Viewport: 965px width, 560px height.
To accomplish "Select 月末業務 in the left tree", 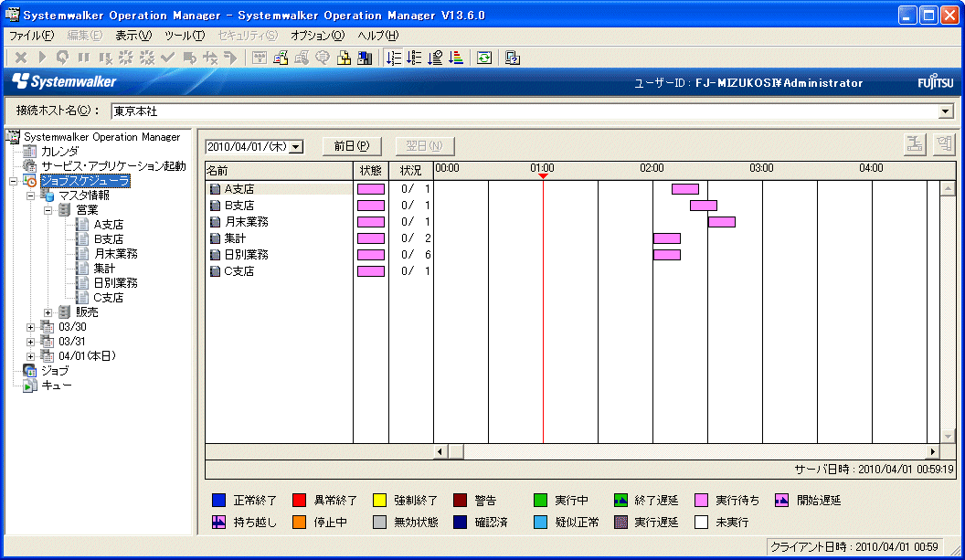I will pyautogui.click(x=115, y=254).
